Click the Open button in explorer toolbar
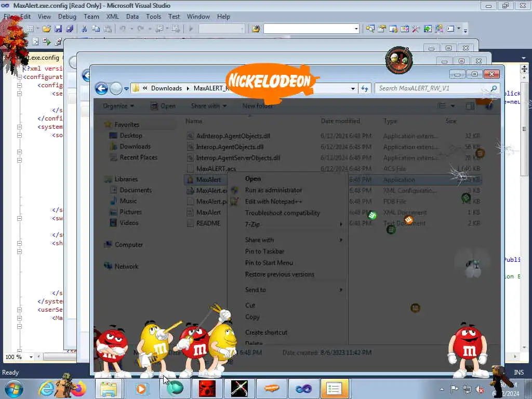 (163, 106)
